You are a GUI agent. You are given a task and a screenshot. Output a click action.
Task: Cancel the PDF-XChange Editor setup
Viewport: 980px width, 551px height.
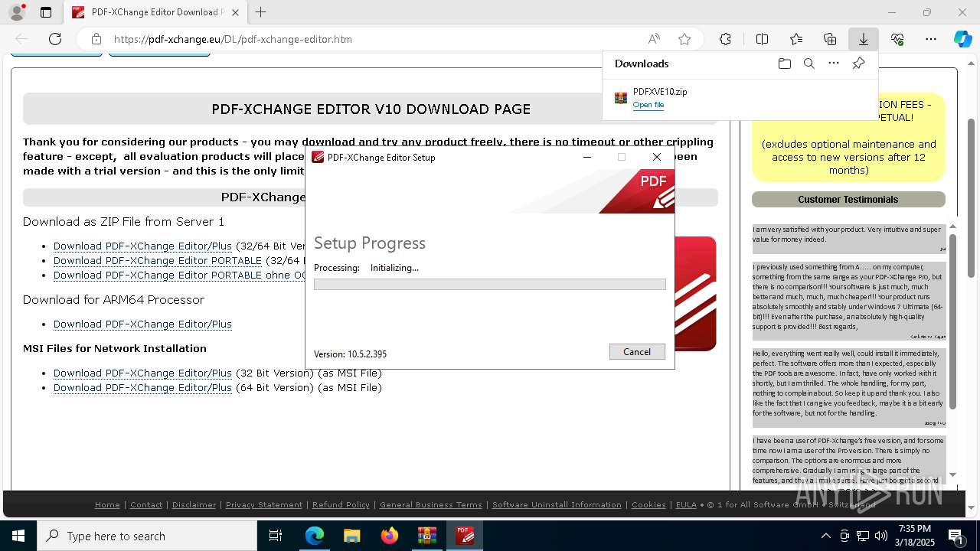(637, 352)
